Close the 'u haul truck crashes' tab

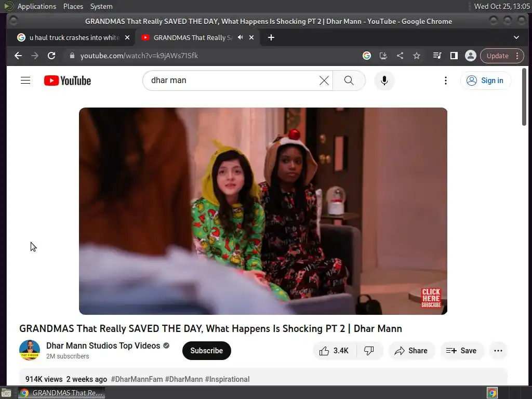pyautogui.click(x=127, y=37)
